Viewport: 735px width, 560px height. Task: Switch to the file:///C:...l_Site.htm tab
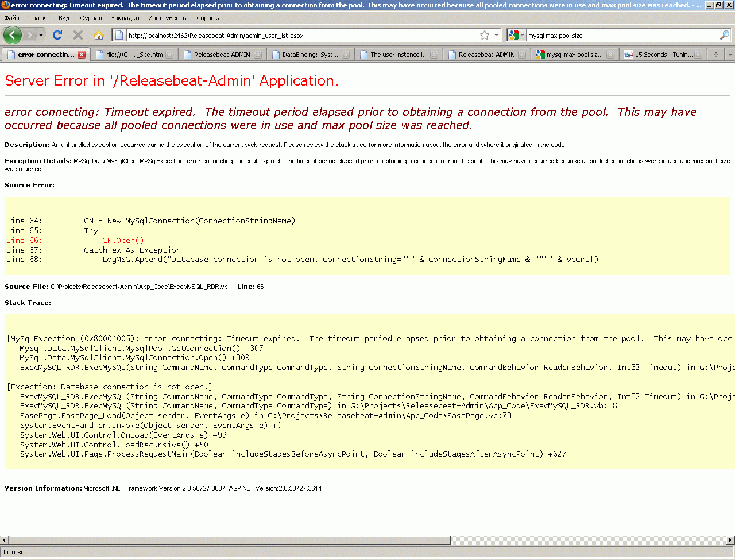coord(134,55)
